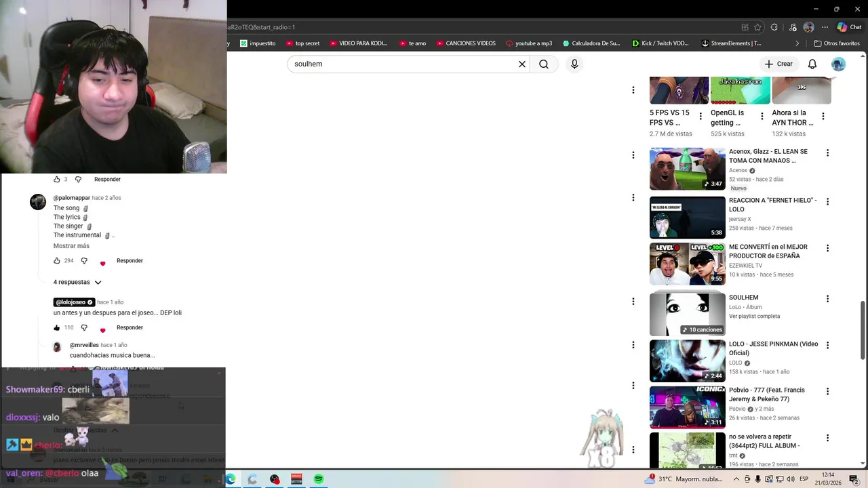Switch the ESP input language indicator
This screenshot has height=488, width=868.
point(804,479)
